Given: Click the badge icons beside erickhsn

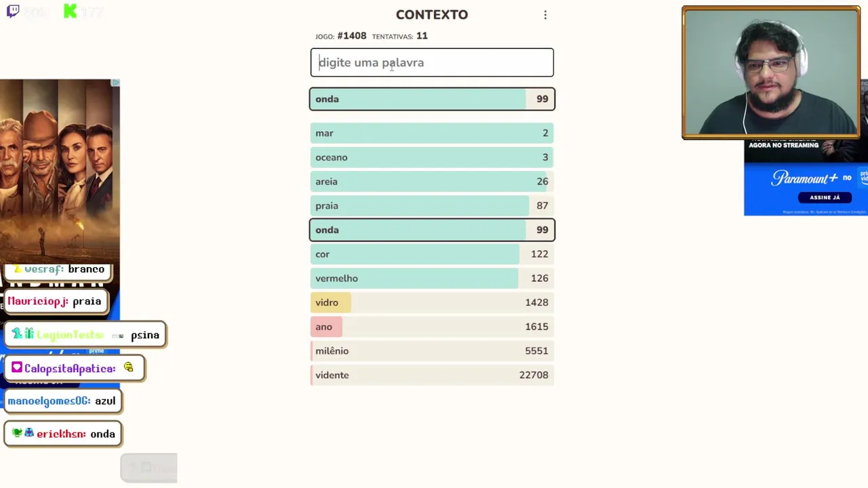Looking at the screenshot, I should coord(23,433).
